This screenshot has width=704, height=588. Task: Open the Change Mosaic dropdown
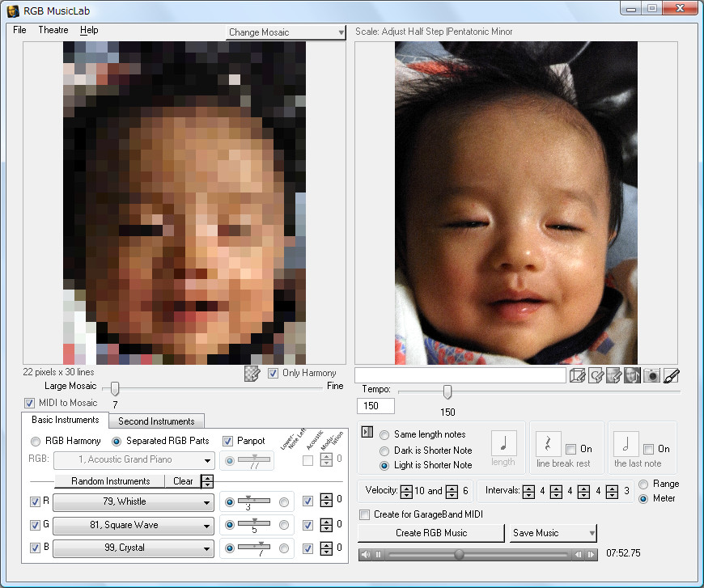[286, 32]
